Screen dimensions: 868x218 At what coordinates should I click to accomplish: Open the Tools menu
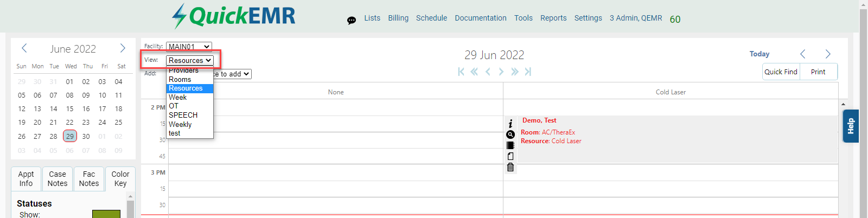click(524, 18)
